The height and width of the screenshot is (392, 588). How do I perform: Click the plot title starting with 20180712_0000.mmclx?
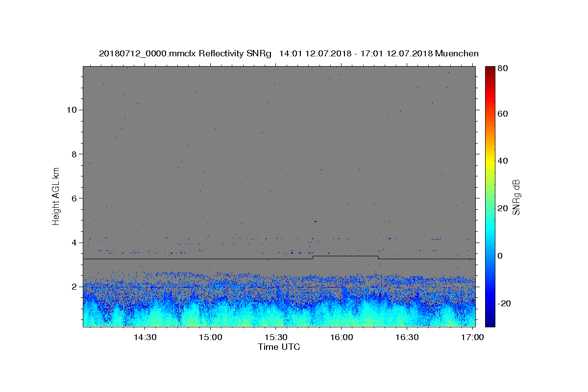pos(289,53)
